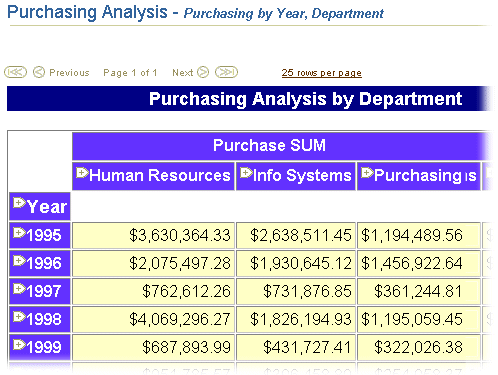Viewport: 498px width, 375px height.
Task: Expand the Info Systems column drill icon
Action: [x=246, y=173]
